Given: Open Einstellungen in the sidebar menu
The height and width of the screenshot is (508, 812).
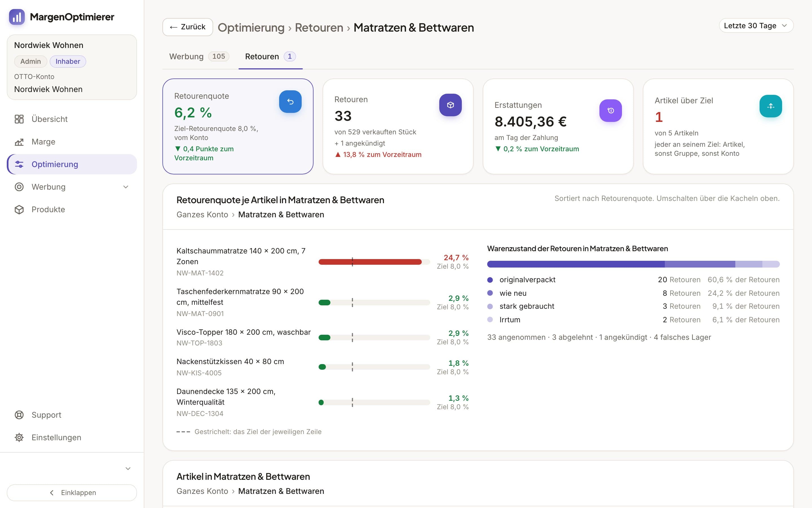Looking at the screenshot, I should click(72, 437).
